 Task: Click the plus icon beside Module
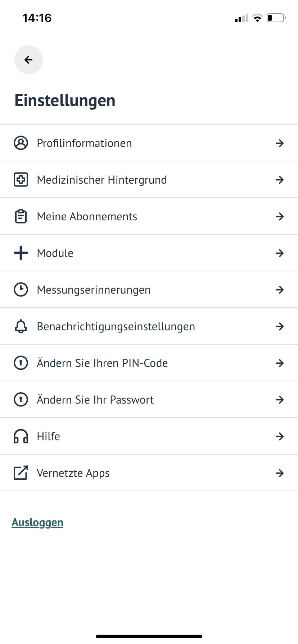tap(21, 253)
